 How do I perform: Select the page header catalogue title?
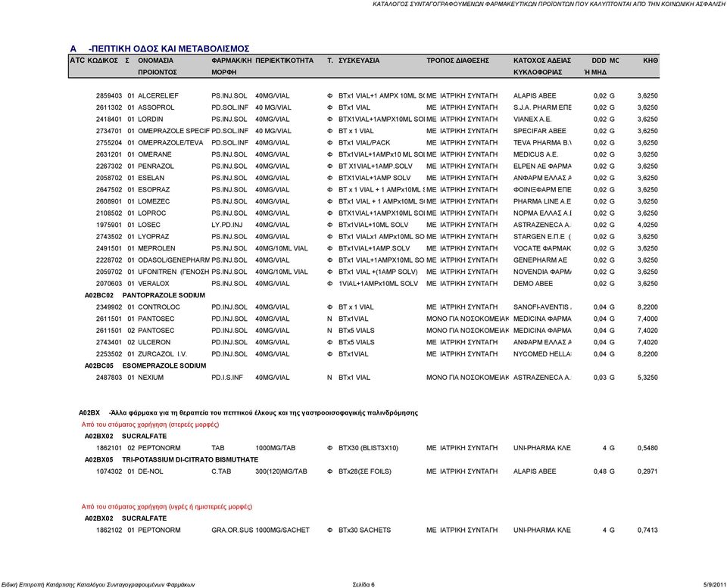pos(550,5)
